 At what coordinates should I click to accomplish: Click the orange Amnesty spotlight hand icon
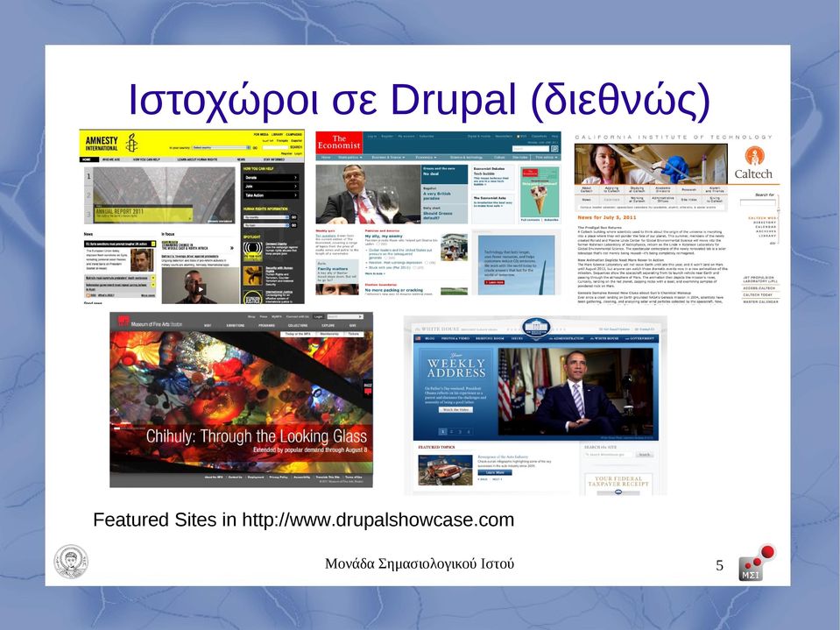[253, 276]
